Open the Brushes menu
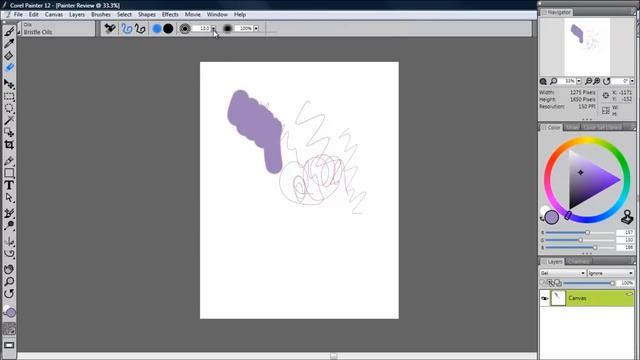Screen dimensions: 640x360 pos(100,14)
